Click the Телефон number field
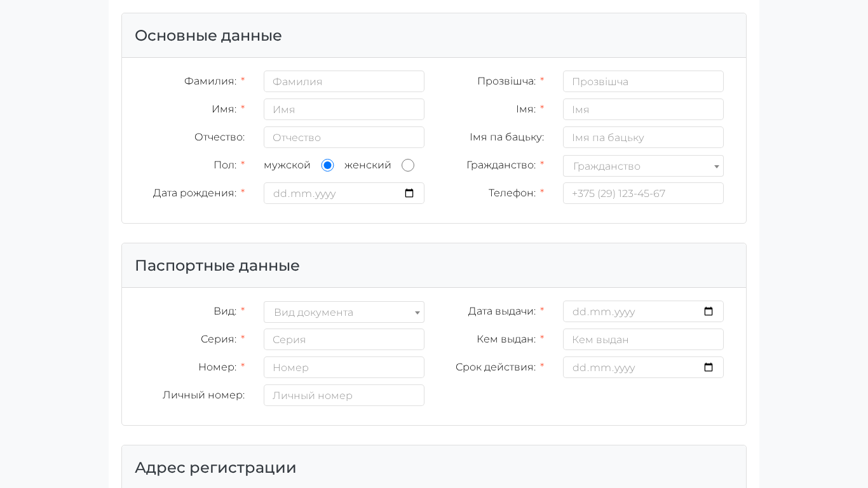The image size is (868, 488). point(643,193)
